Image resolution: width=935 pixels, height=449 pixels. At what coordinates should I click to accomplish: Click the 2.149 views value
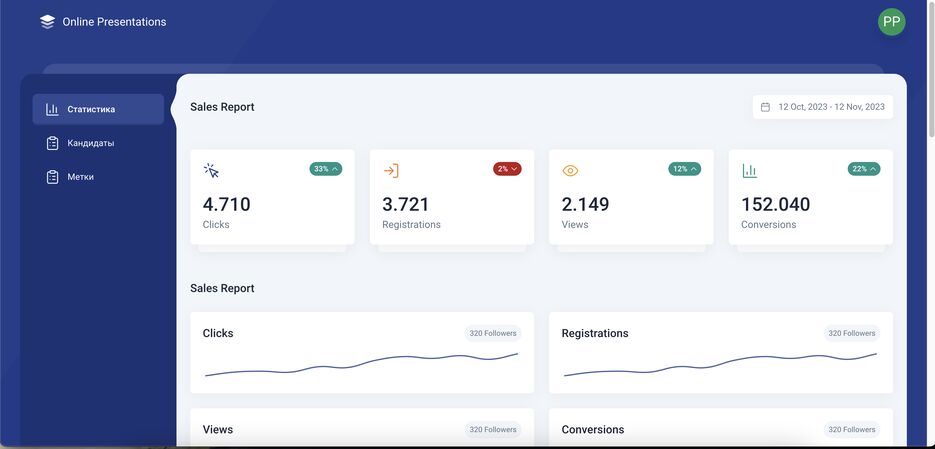tap(586, 205)
